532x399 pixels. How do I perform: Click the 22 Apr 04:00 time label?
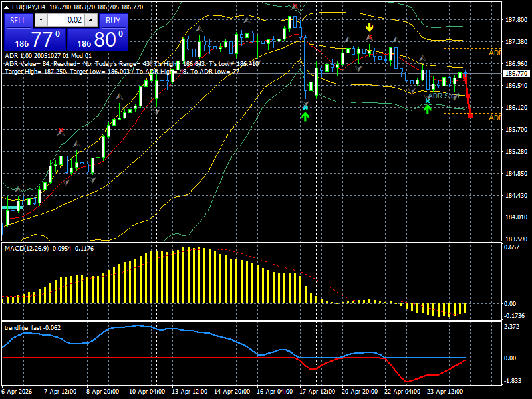tap(402, 392)
